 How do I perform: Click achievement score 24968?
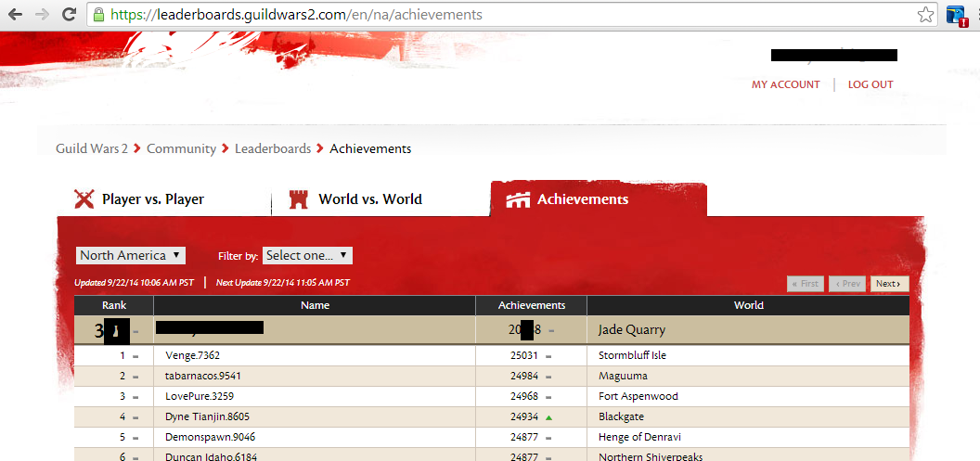(x=523, y=397)
